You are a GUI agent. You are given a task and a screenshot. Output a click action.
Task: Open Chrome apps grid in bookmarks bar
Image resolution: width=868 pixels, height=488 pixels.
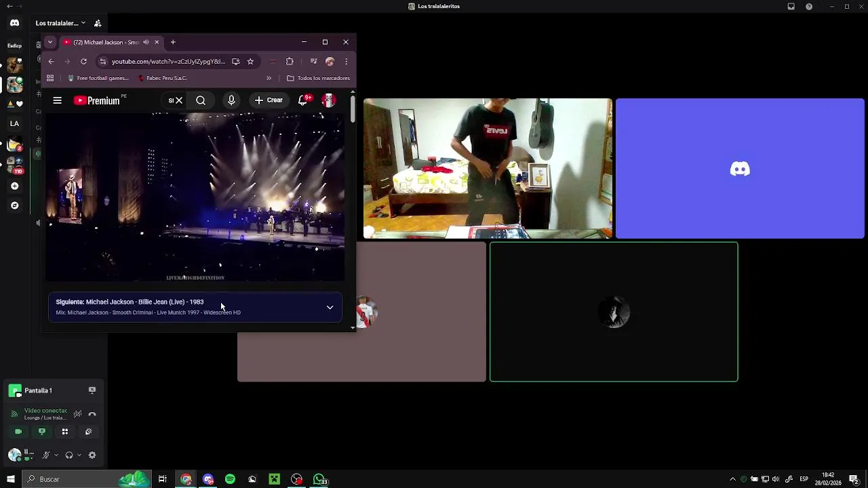50,78
